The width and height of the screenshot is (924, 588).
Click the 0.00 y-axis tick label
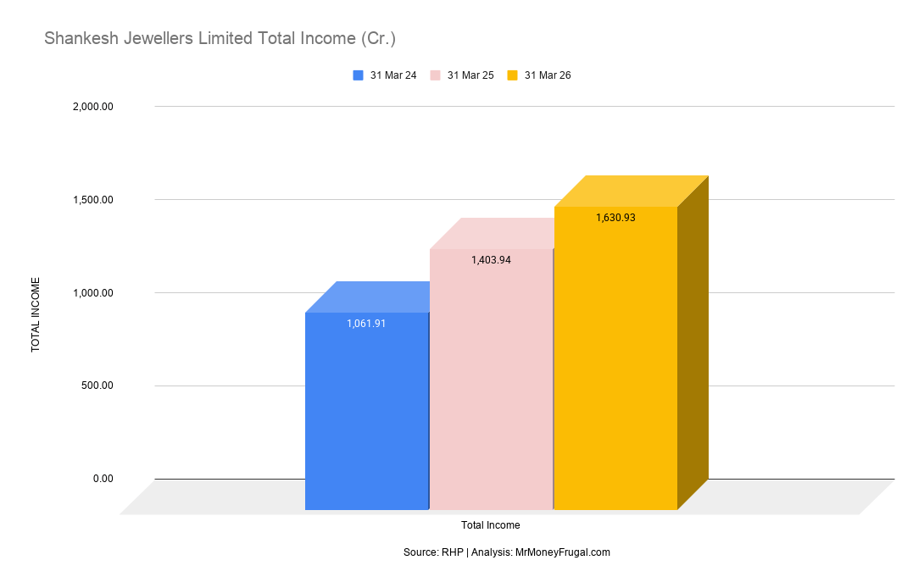point(103,479)
